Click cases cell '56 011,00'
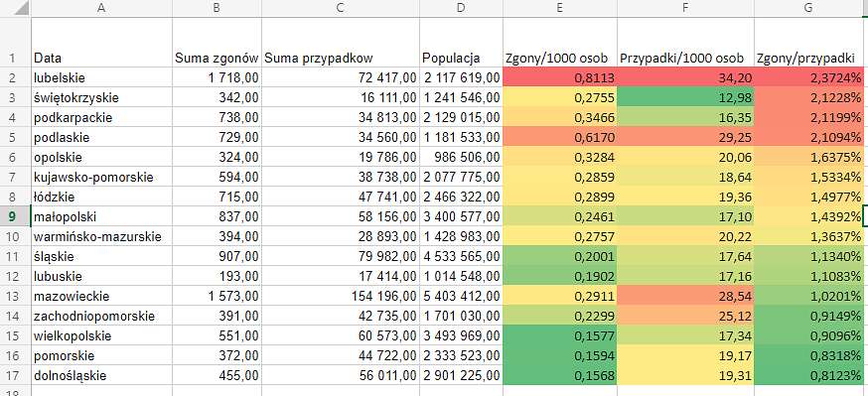 (341, 375)
